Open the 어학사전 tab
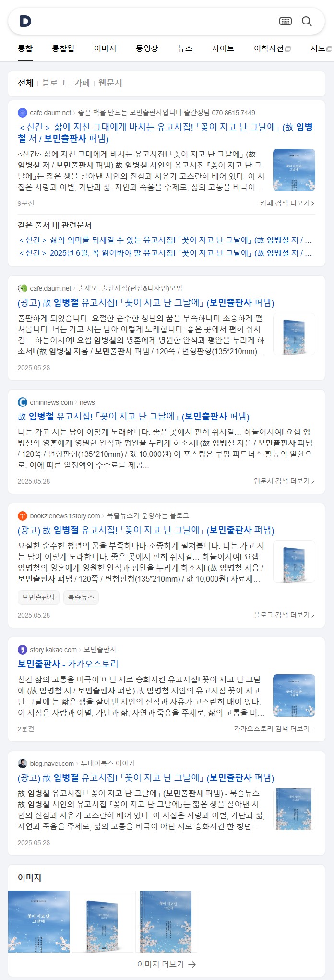Screen dimensions: 334x980 click(272, 48)
